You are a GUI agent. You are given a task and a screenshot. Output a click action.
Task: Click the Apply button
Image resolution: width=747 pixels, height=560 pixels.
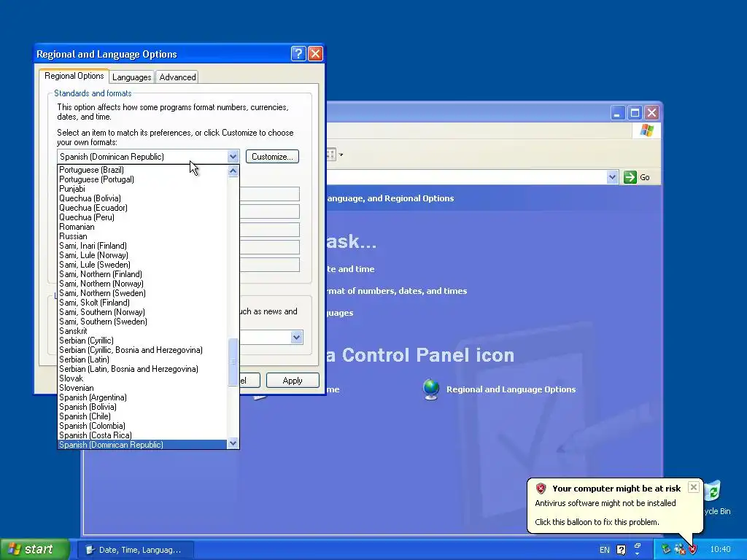coord(293,381)
